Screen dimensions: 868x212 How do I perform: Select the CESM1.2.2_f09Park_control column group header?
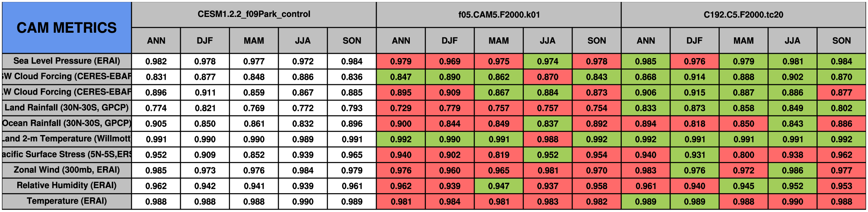[x=254, y=14]
